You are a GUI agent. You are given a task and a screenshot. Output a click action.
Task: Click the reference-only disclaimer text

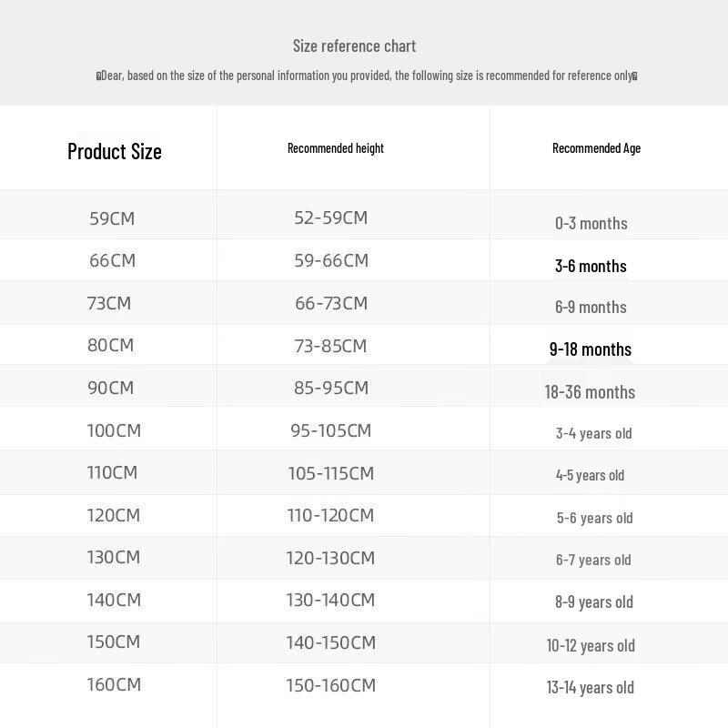coord(367,76)
